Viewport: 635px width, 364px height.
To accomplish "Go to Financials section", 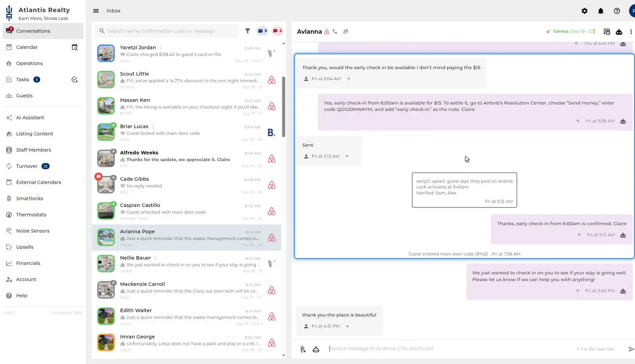I will 43,263.
